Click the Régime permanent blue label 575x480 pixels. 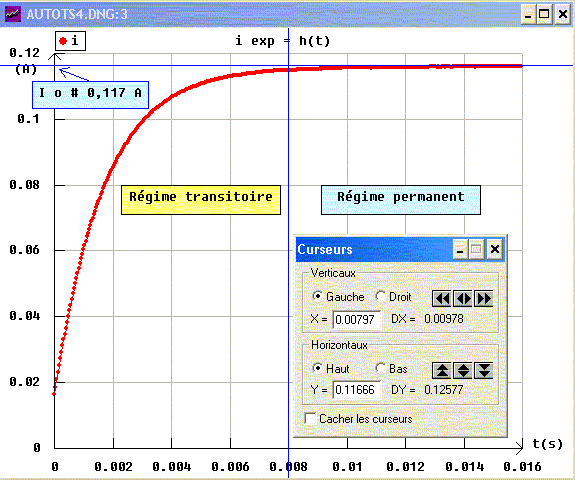tap(401, 200)
